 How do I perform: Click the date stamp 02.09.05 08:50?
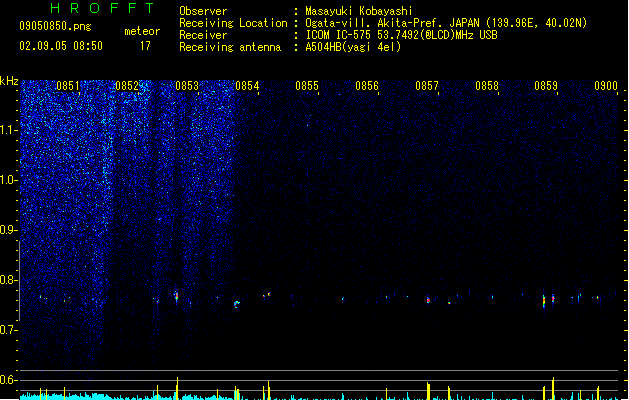click(x=61, y=46)
